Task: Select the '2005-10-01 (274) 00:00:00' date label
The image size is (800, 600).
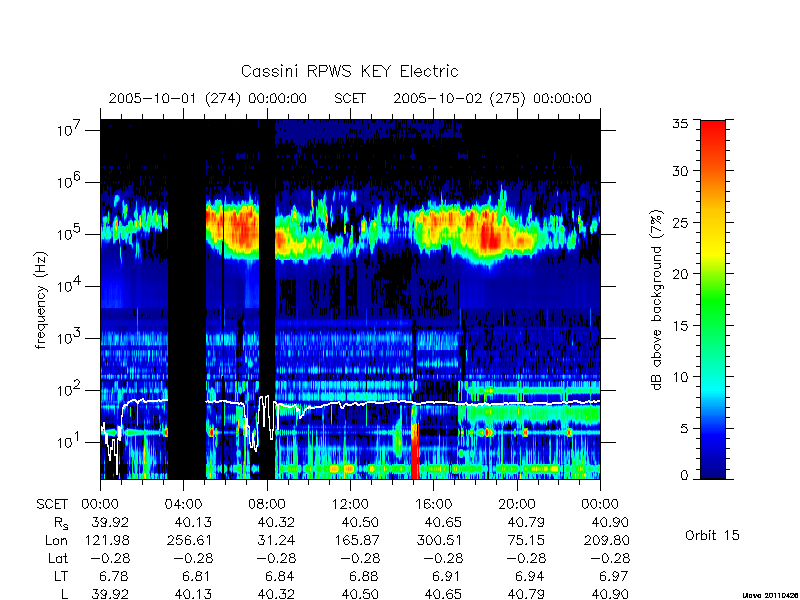Action: click(208, 98)
